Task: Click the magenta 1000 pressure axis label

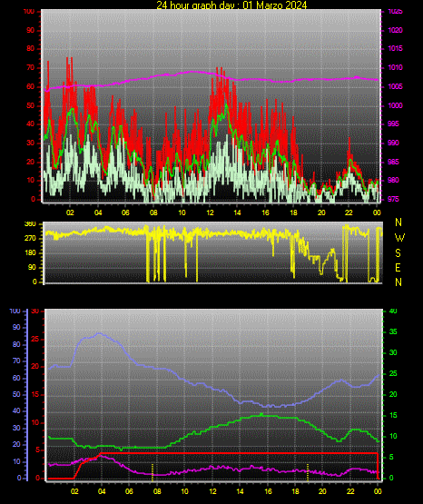Action: [x=395, y=105]
